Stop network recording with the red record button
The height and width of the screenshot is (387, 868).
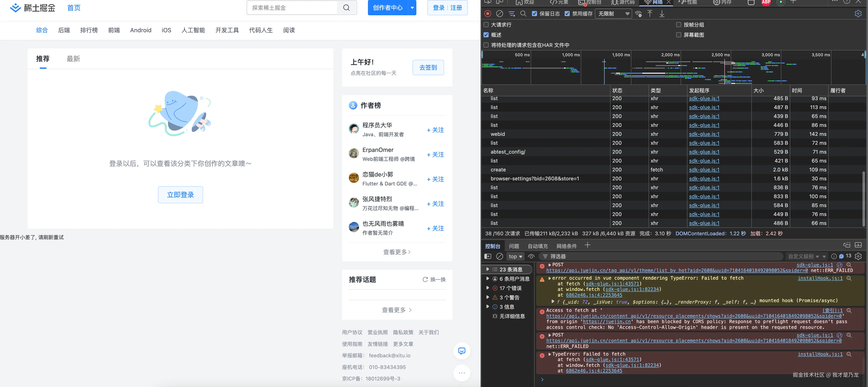pos(487,14)
